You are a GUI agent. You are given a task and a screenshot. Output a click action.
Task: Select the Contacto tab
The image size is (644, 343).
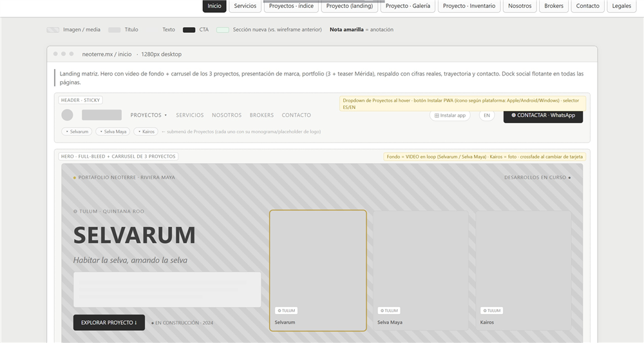(x=587, y=6)
